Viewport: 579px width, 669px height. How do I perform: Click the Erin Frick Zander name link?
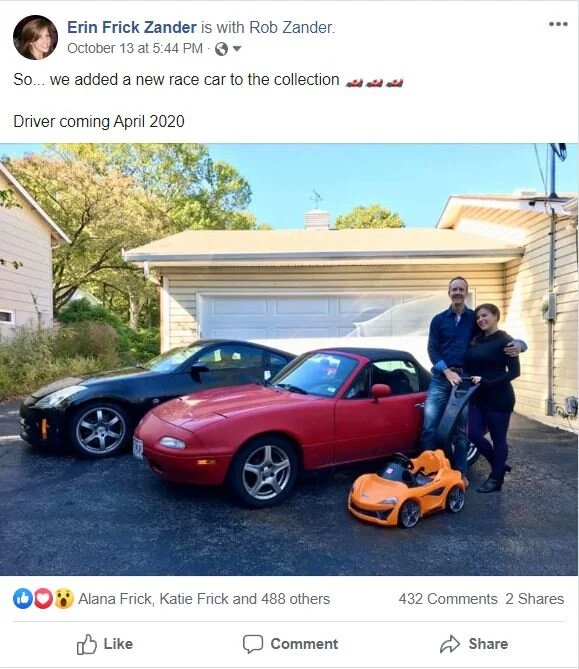132,27
